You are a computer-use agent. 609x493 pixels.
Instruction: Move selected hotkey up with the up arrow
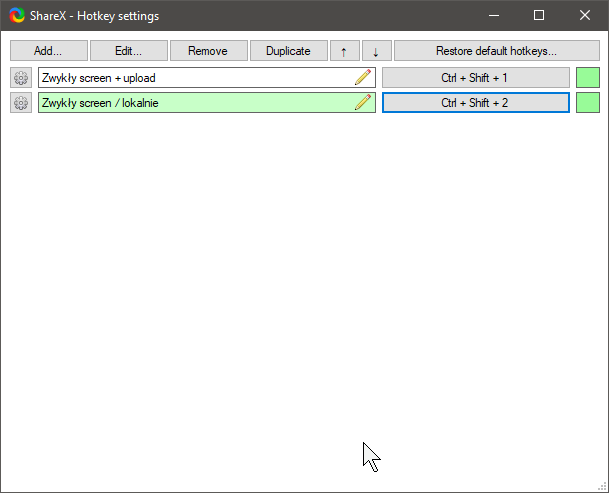[344, 51]
